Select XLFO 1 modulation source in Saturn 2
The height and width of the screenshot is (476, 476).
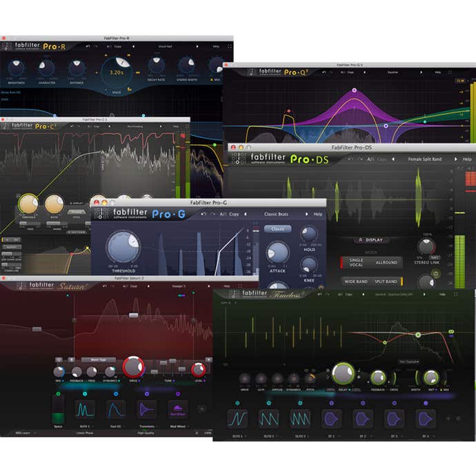coord(85,410)
